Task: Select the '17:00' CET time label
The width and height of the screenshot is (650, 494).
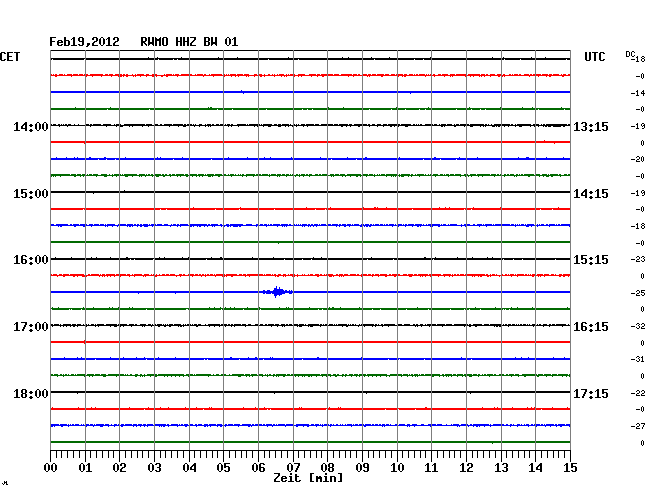Action: [x=31, y=327]
